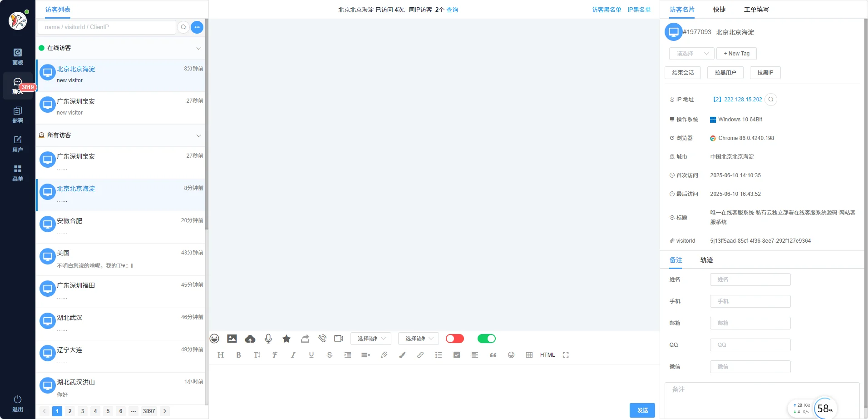Open the 请选择 tag dropdown
Image resolution: width=868 pixels, height=419 pixels.
click(x=692, y=54)
